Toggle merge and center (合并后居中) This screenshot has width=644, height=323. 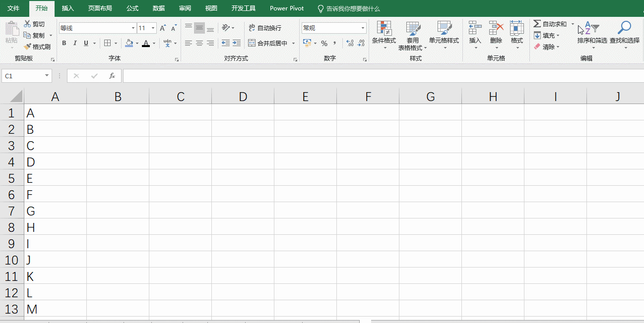(x=268, y=43)
